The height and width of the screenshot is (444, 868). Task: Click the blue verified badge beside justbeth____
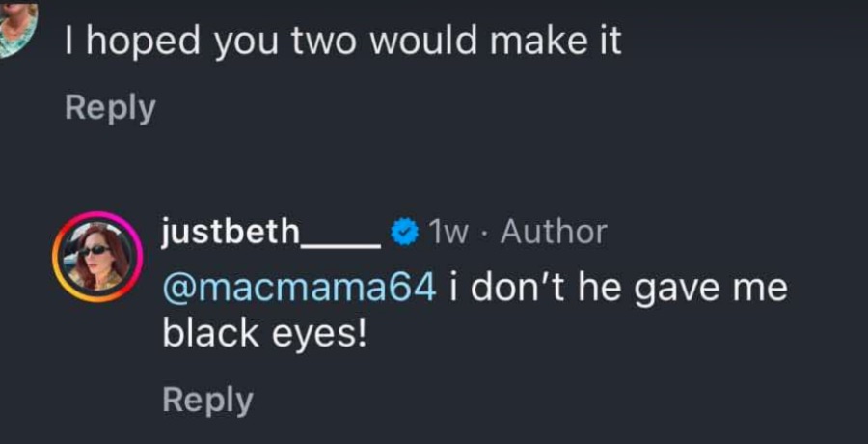405,233
